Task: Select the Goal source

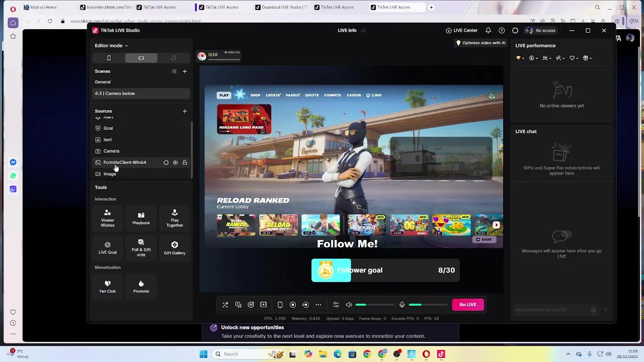Action: click(141, 128)
